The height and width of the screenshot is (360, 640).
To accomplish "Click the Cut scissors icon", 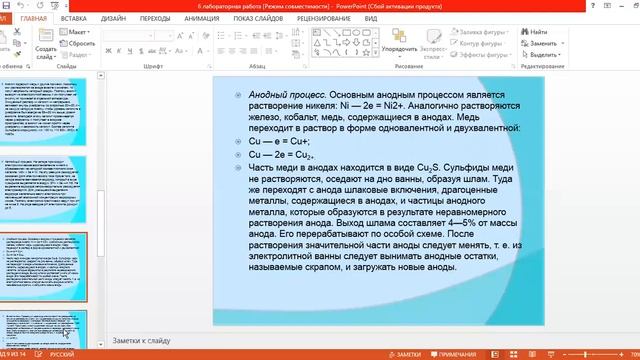I will pyautogui.click(x=17, y=31).
